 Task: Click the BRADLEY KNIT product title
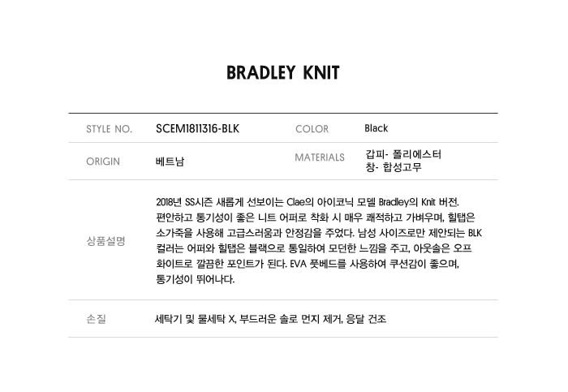click(x=283, y=73)
